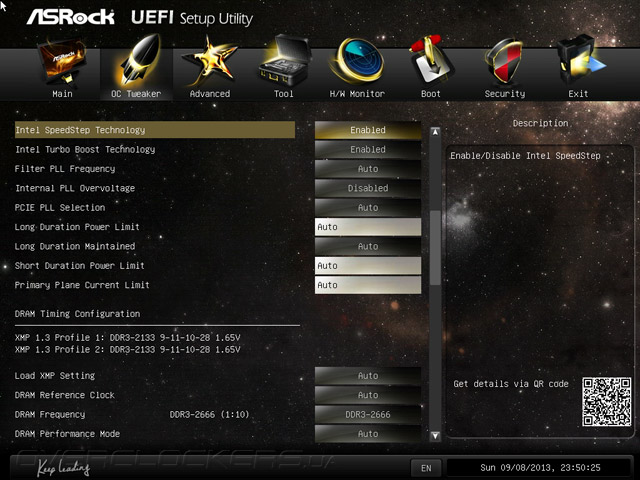Select the OC Tweaker rocket icon
The height and width of the screenshot is (480, 640).
tap(138, 60)
